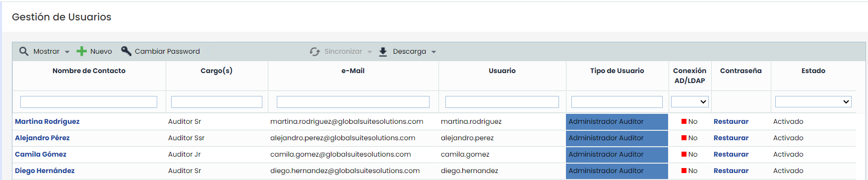This screenshot has height=180, width=868.
Task: Restore password for Alejandro Pérez
Action: (x=731, y=138)
